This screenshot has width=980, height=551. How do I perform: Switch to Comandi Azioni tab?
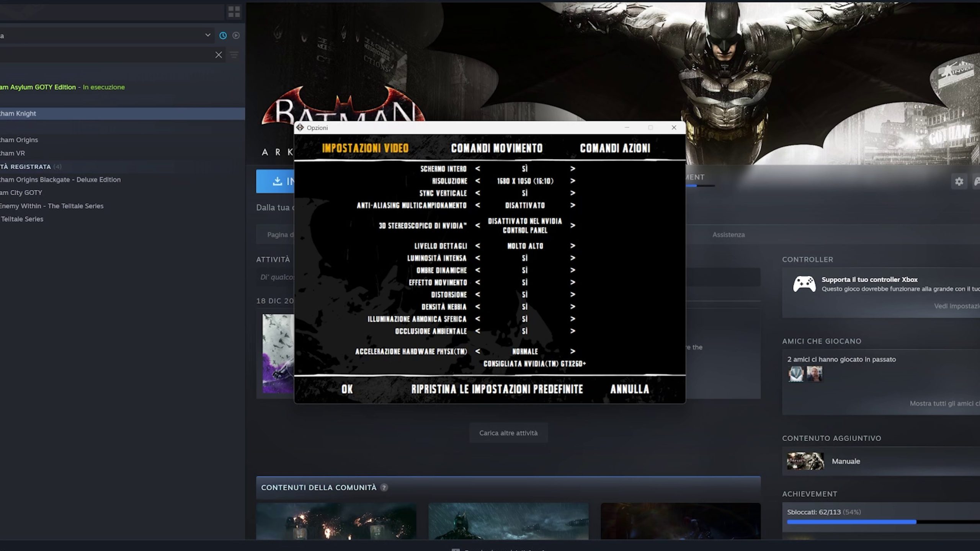click(x=615, y=148)
